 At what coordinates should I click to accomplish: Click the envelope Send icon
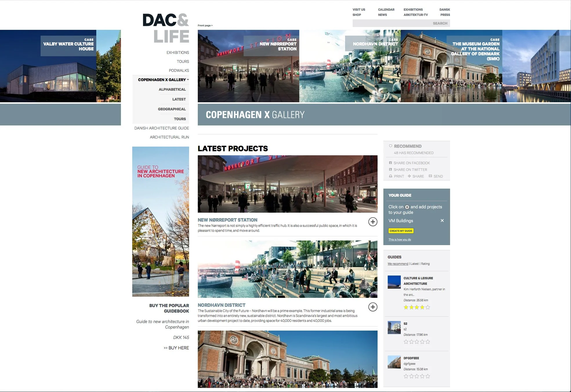pyautogui.click(x=430, y=176)
